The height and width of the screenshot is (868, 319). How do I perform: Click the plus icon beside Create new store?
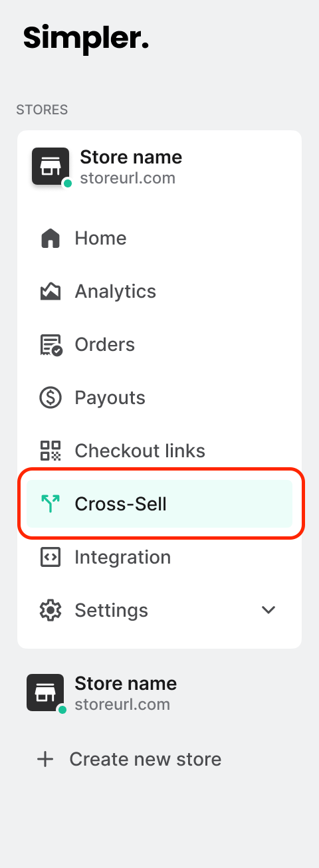pos(45,759)
